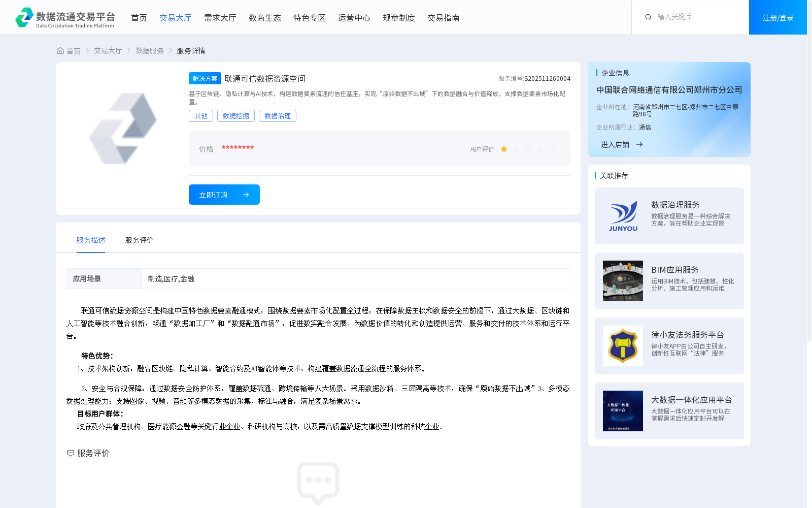Open 特色专区 in top navigation
The height and width of the screenshot is (508, 812).
pyautogui.click(x=310, y=18)
